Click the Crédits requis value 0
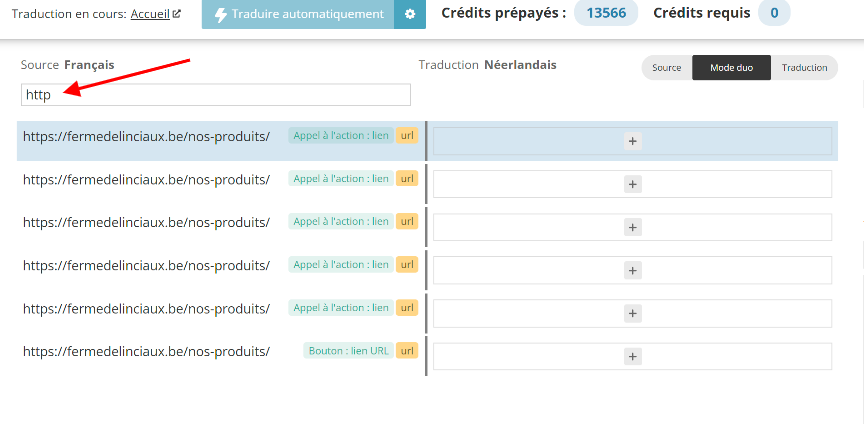The image size is (864, 424). pyautogui.click(x=774, y=13)
